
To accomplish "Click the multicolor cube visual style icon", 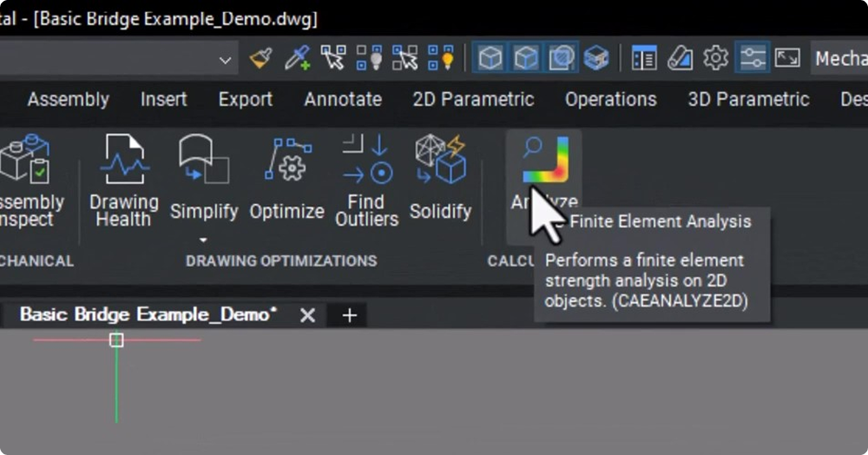I will [596, 57].
